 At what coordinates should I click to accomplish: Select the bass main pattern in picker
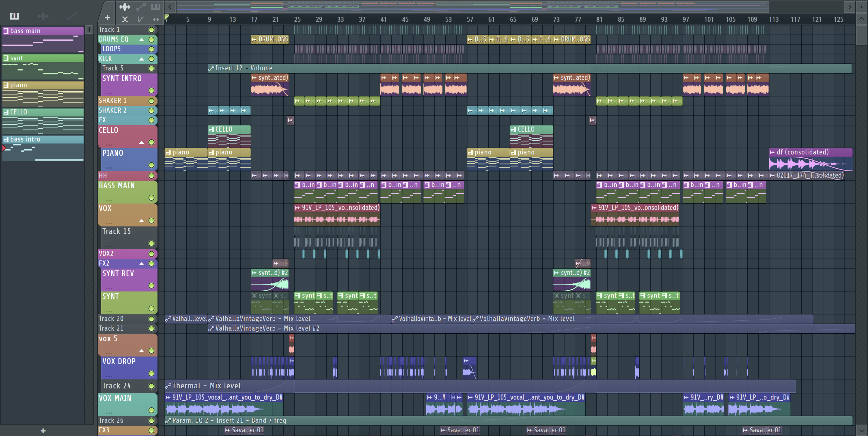(43, 40)
